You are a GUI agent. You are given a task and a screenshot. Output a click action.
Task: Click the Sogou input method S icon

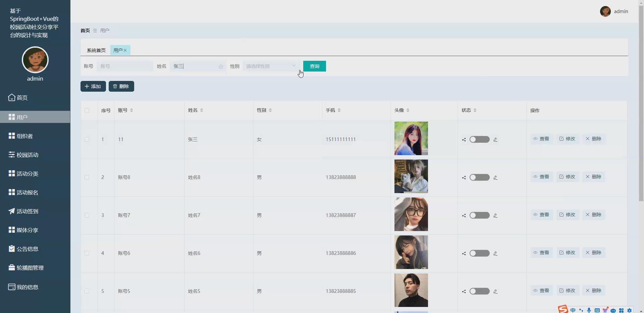pos(563,309)
